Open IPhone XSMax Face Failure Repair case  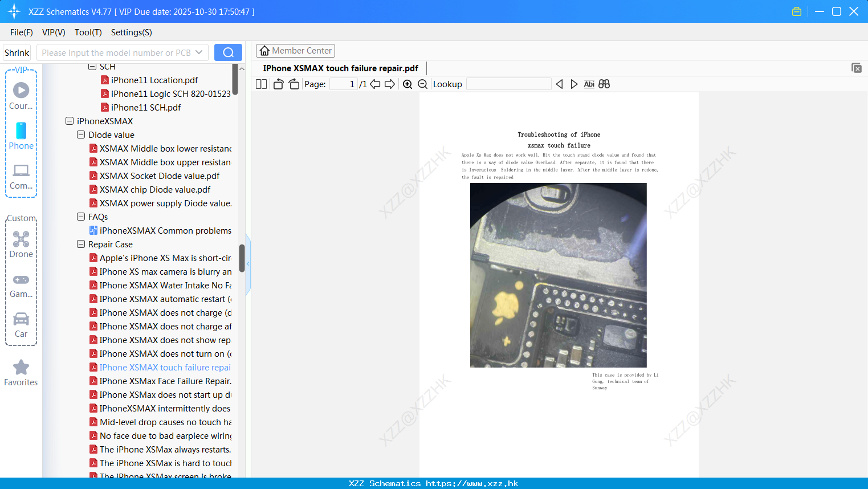[160, 381]
